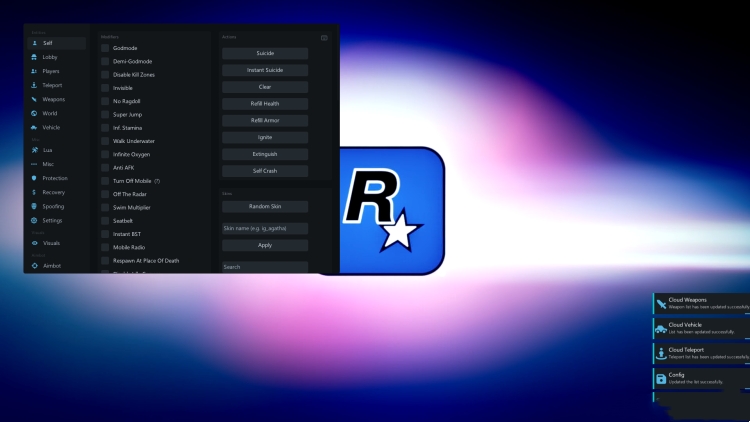Toggle the Invisible checkbox
Image resolution: width=750 pixels, height=422 pixels.
[105, 88]
